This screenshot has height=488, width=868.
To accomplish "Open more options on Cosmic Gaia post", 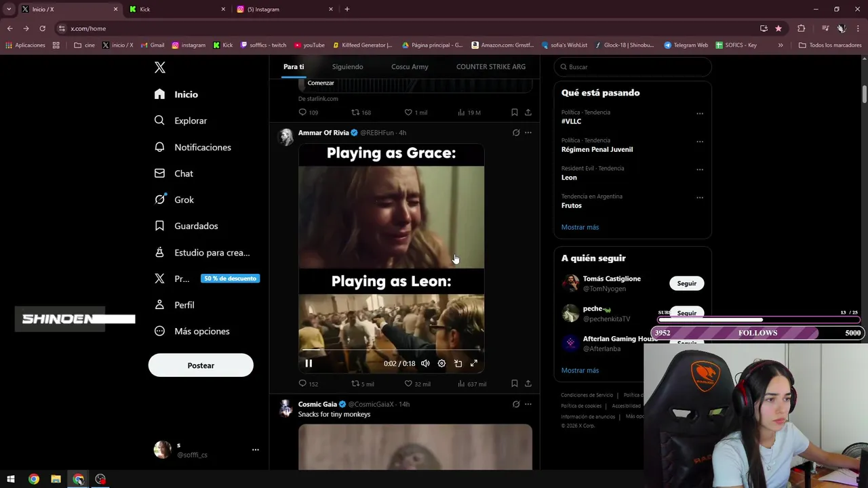I will point(528,404).
